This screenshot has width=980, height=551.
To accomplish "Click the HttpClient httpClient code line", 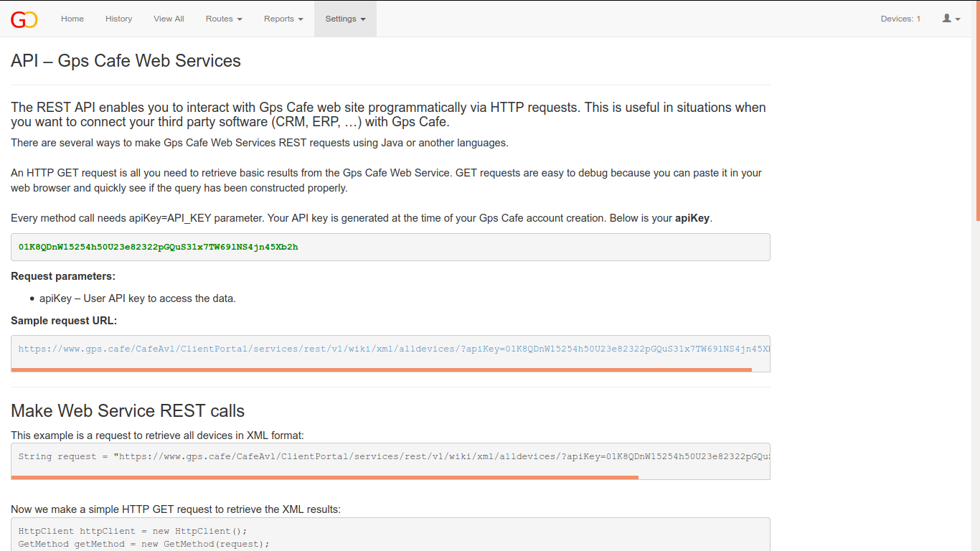I will click(x=133, y=531).
